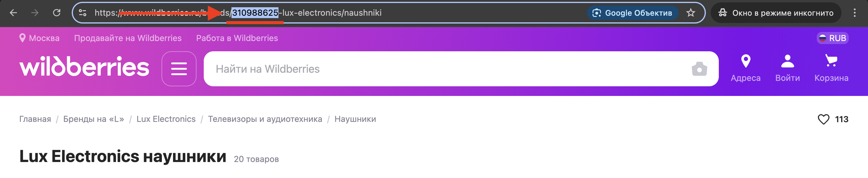This screenshot has width=868, height=178.
Task: Open the Wildberries catalog hamburger menu
Action: pyautogui.click(x=179, y=69)
